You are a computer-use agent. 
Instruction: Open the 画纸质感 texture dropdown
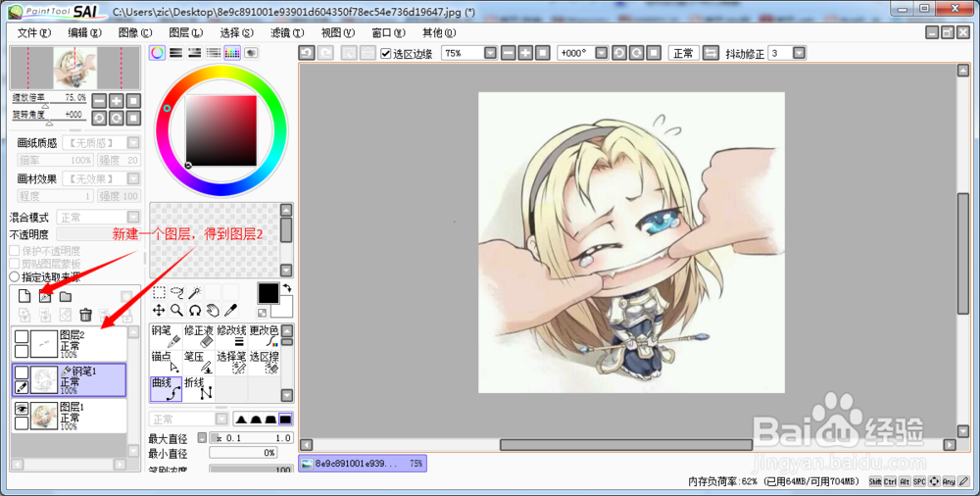pos(133,143)
